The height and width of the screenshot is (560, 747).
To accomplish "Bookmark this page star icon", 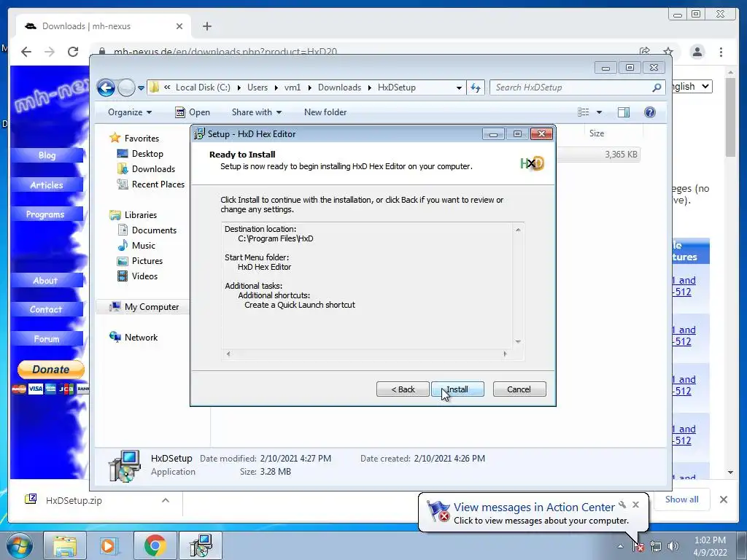I will (668, 52).
